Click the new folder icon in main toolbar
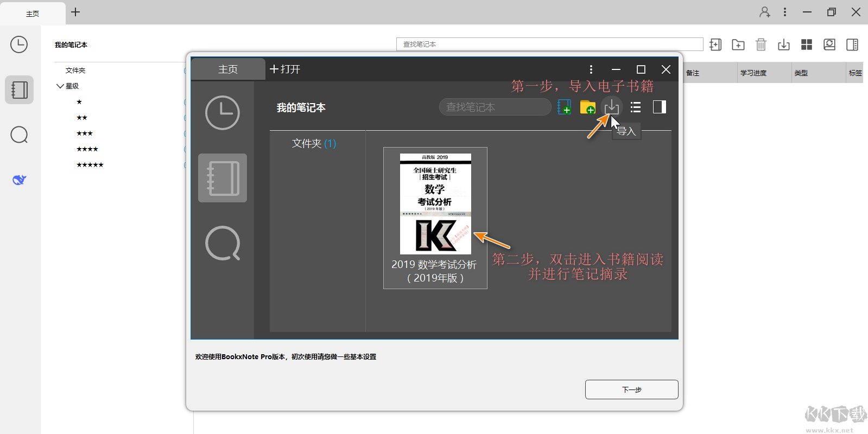This screenshot has height=434, width=868. coord(738,44)
